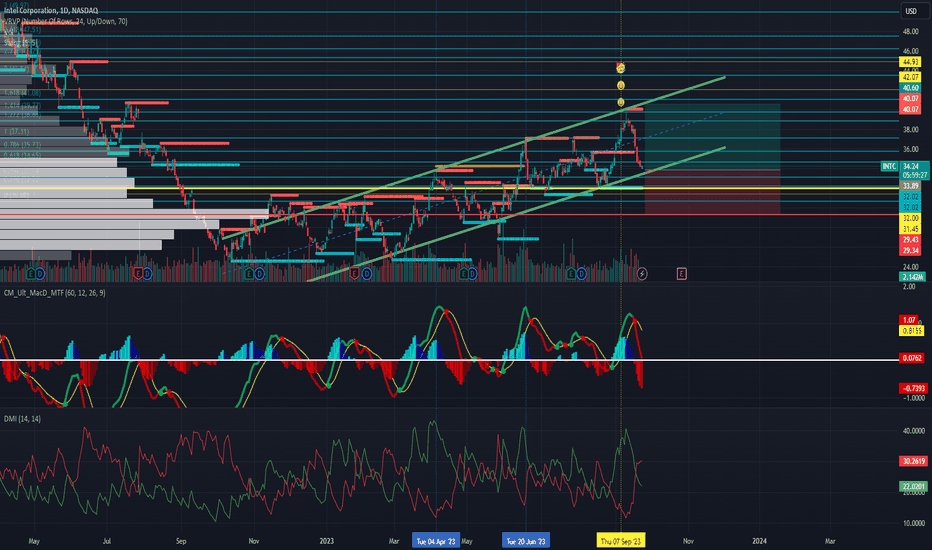Image resolution: width=932 pixels, height=550 pixels.
Task: Click the yellow 42.07 price label
Action: (911, 77)
